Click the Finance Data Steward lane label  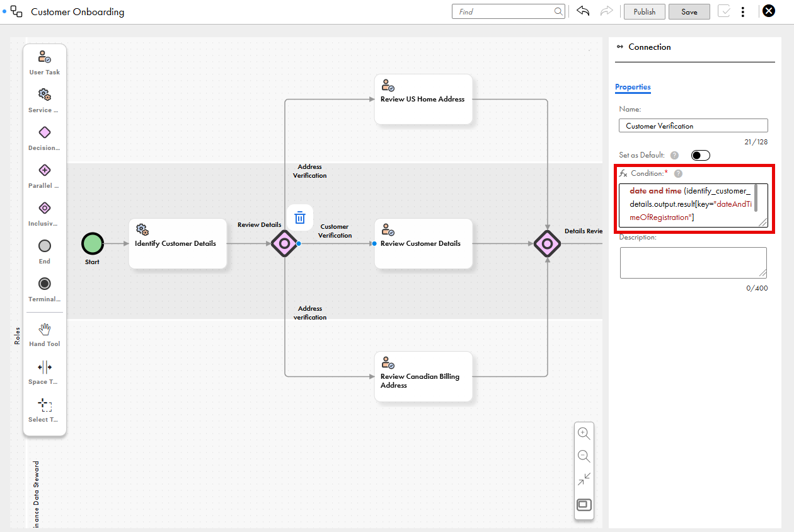coord(36,494)
